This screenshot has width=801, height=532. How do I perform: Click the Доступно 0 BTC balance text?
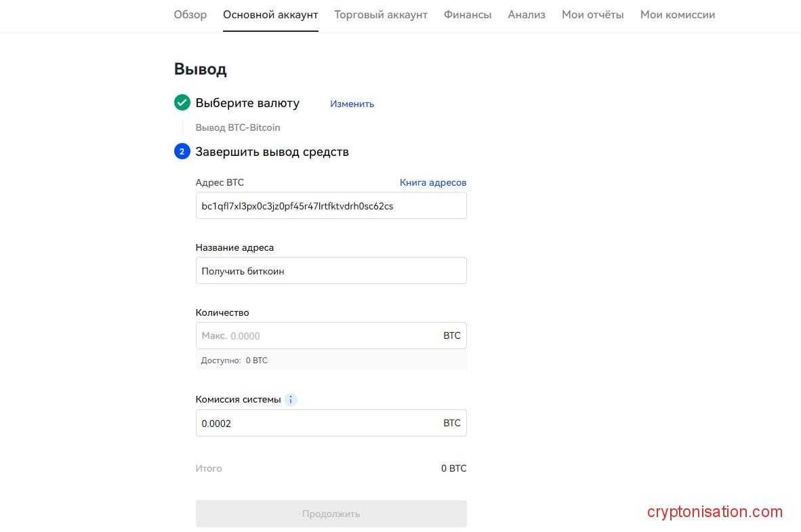tap(234, 361)
